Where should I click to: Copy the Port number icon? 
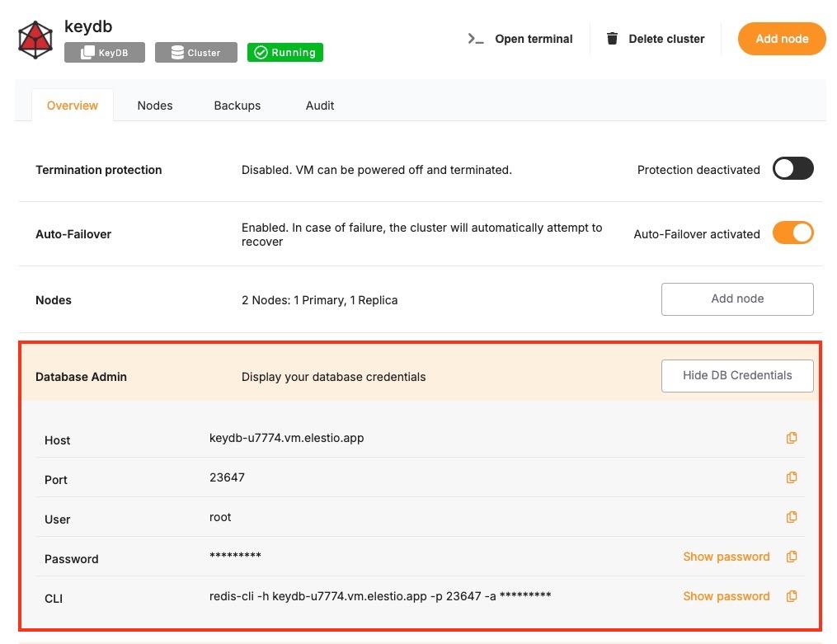click(792, 477)
